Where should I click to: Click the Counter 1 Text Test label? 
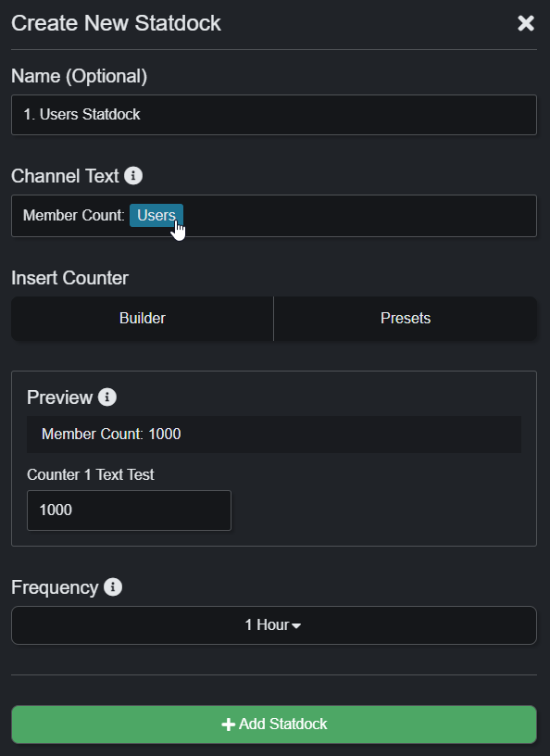[91, 474]
